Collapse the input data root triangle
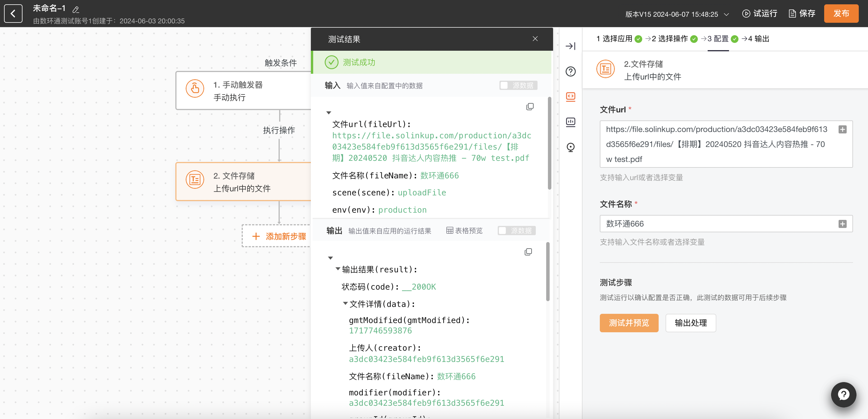 pyautogui.click(x=328, y=113)
